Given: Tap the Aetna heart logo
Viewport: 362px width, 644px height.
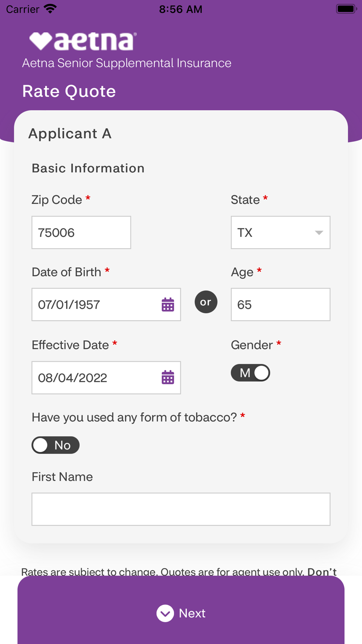Looking at the screenshot, I should pyautogui.click(x=41, y=41).
